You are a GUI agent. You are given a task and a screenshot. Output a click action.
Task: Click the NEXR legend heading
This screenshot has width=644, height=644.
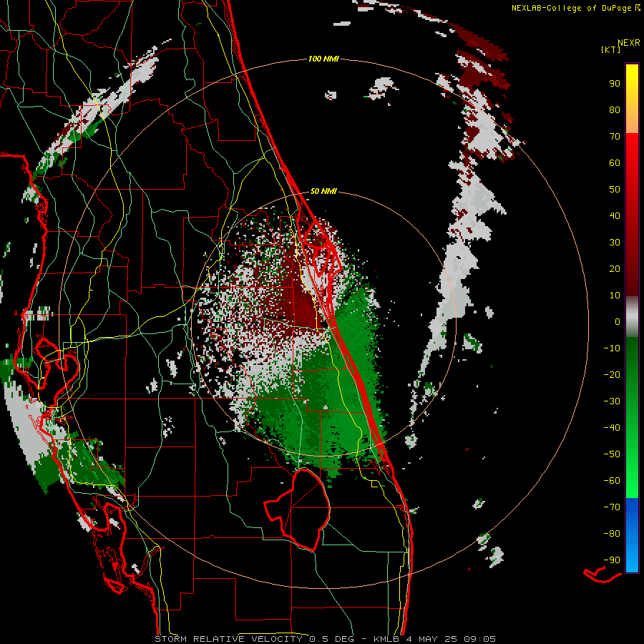pos(629,43)
